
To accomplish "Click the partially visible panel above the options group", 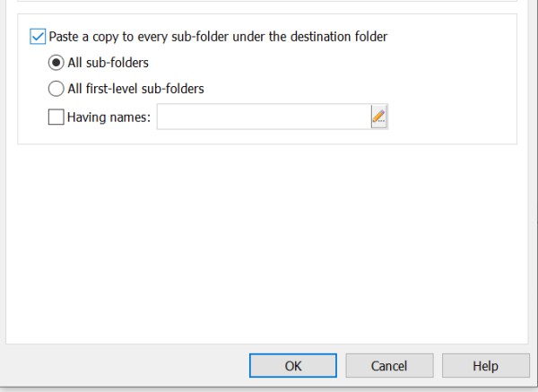I will 267,1.
